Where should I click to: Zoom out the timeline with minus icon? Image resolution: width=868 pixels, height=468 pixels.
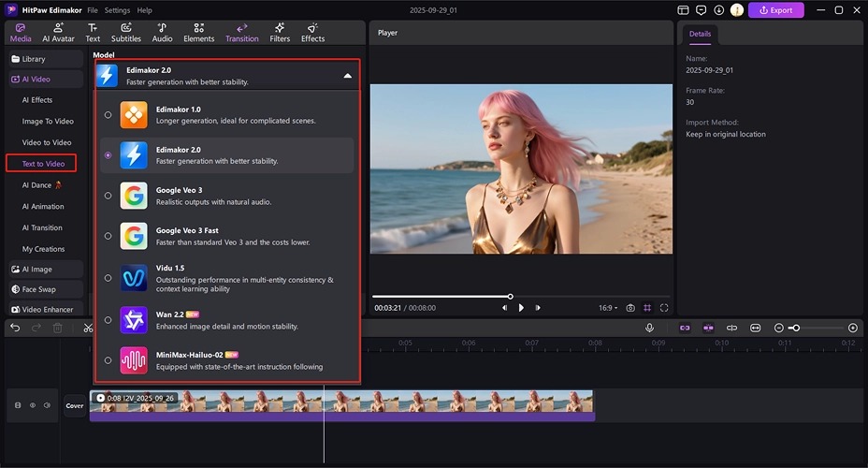778,328
